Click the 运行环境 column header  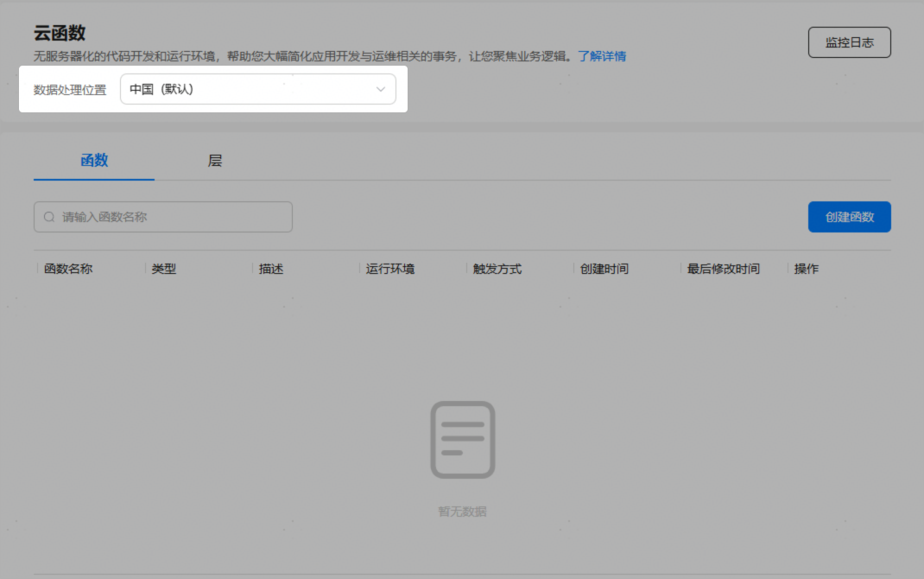tap(390, 269)
